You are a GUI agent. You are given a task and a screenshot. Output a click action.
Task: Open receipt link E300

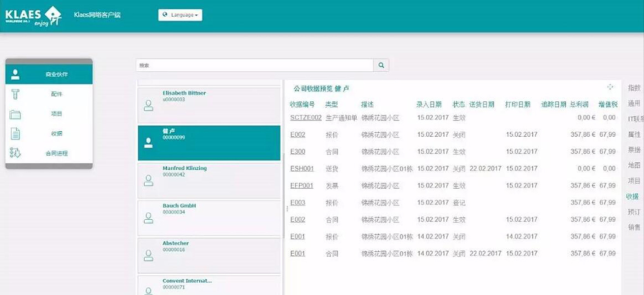pyautogui.click(x=298, y=151)
